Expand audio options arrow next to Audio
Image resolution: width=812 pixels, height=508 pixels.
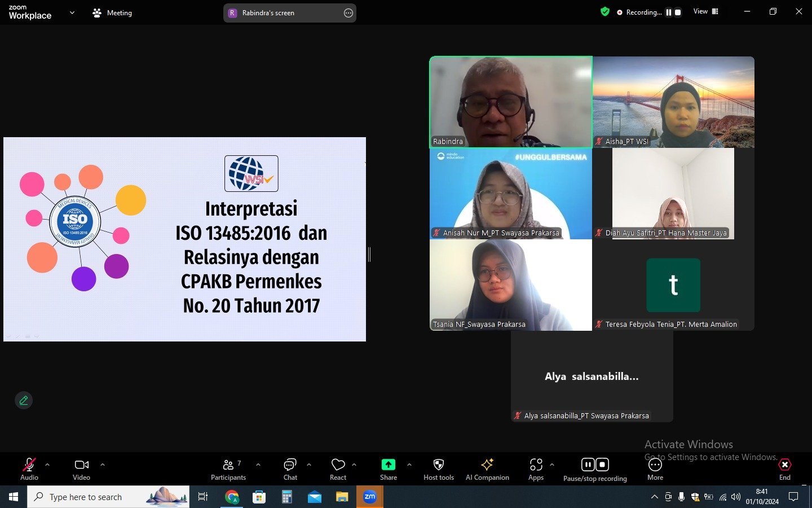[x=47, y=465]
